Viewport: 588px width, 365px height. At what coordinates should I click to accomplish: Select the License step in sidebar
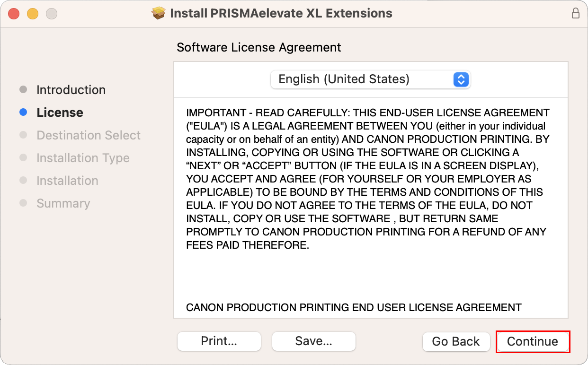[x=60, y=113]
